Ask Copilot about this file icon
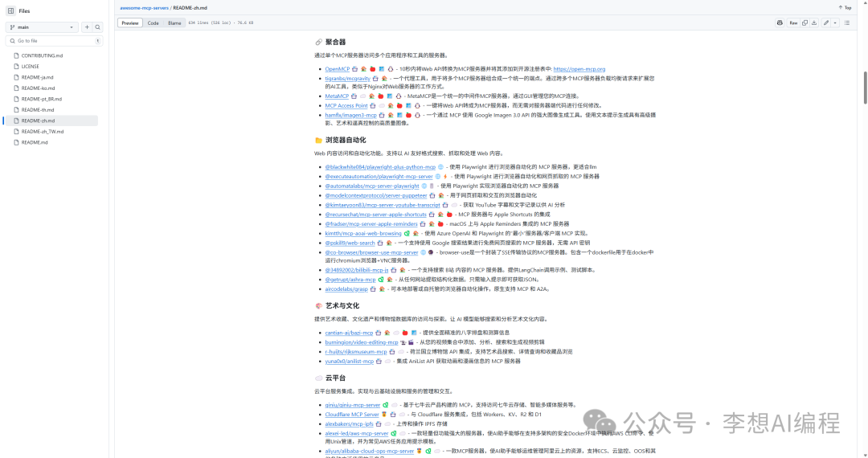The image size is (868, 458). pos(780,22)
